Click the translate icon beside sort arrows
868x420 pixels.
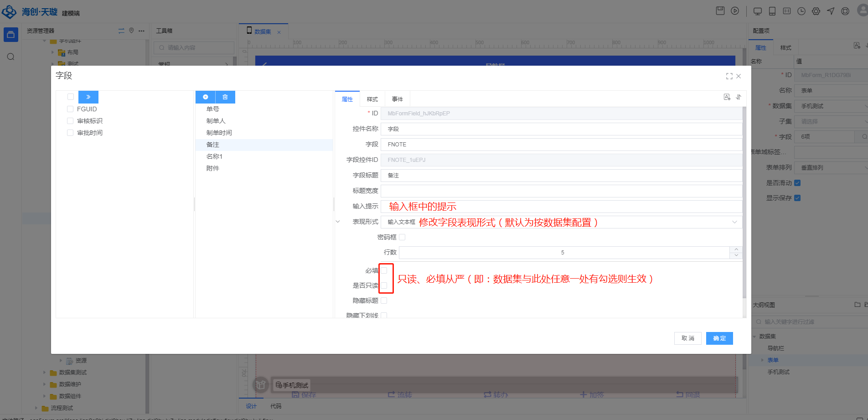click(x=727, y=97)
